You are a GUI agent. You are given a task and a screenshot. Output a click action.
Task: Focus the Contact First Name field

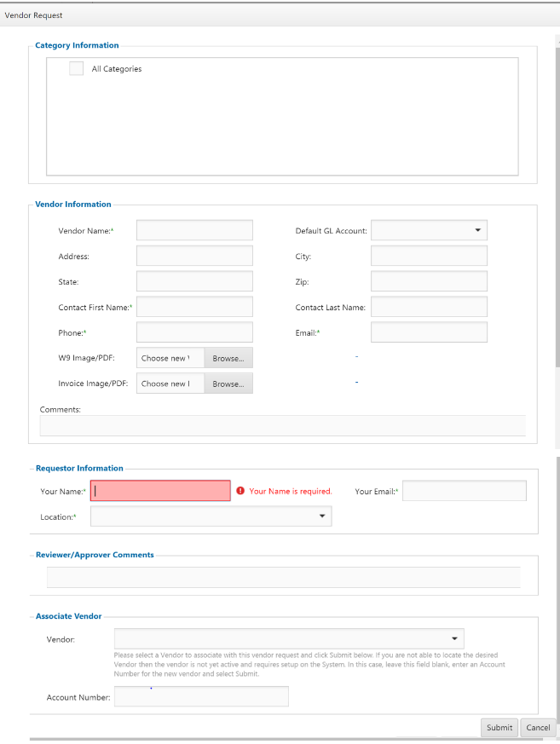(194, 307)
